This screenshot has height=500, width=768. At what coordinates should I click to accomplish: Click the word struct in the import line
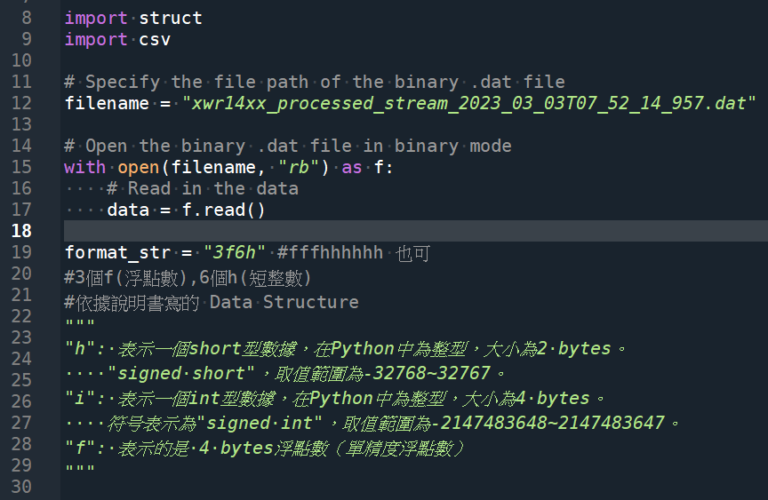click(x=170, y=18)
